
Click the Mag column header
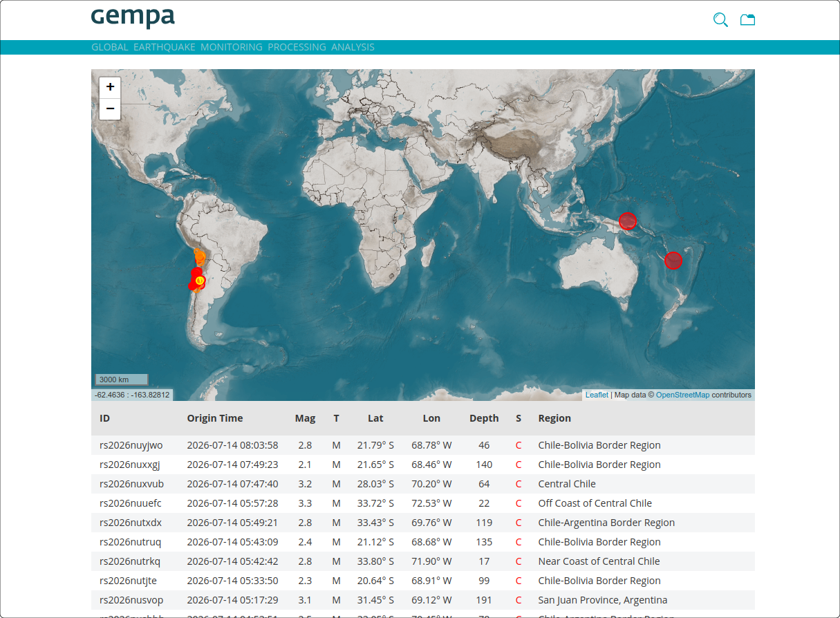[305, 418]
